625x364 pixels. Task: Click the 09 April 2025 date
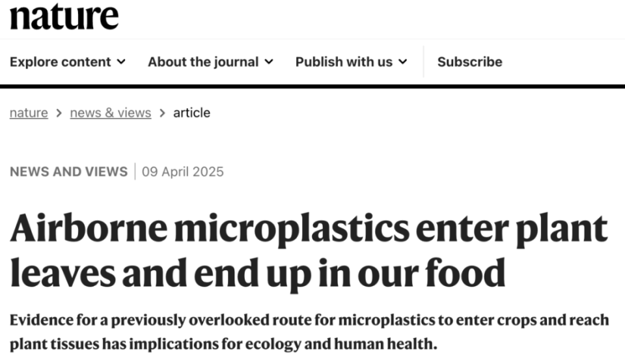pyautogui.click(x=183, y=172)
